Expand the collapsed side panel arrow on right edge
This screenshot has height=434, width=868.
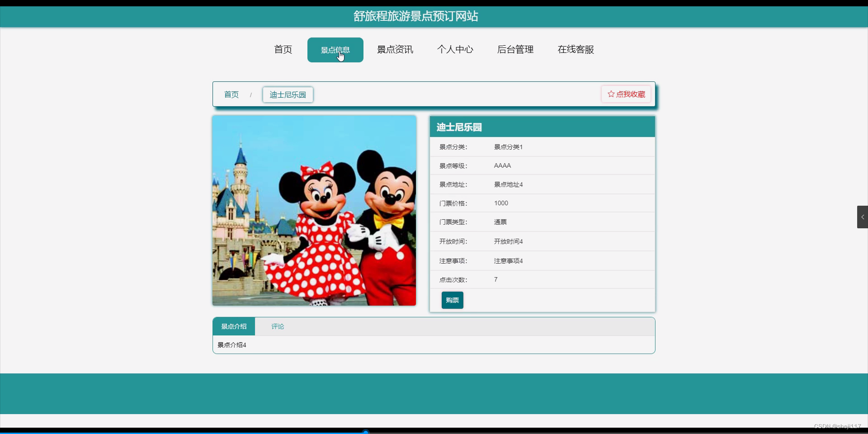coord(863,217)
